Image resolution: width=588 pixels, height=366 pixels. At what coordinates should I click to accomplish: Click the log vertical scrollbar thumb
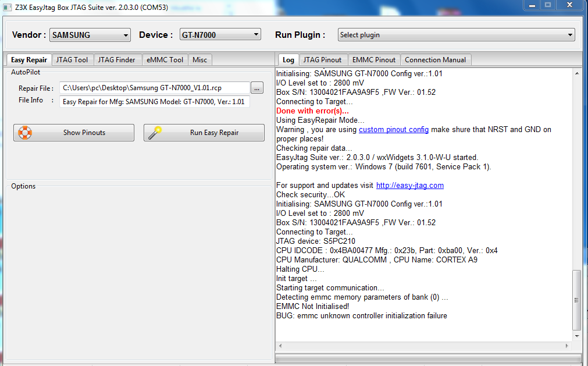(577, 300)
